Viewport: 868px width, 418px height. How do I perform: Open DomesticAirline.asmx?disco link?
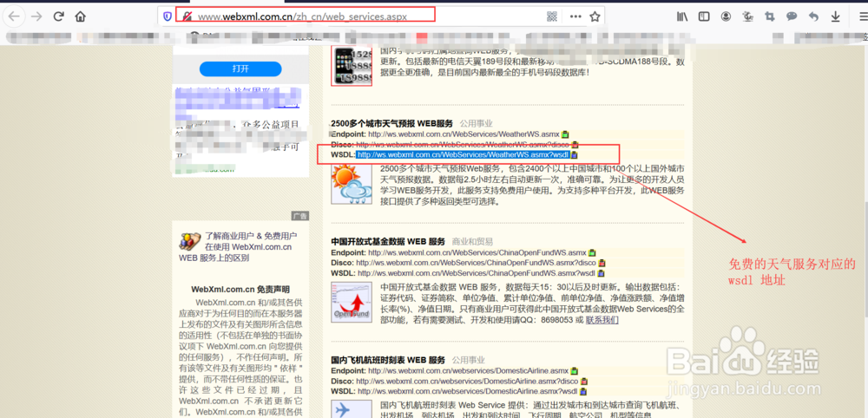coord(467,381)
